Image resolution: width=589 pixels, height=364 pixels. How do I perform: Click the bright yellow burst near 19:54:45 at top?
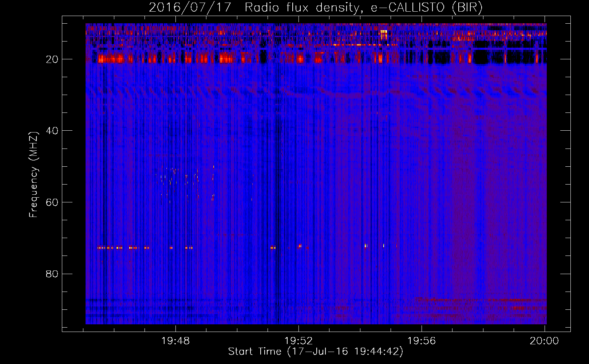click(384, 35)
